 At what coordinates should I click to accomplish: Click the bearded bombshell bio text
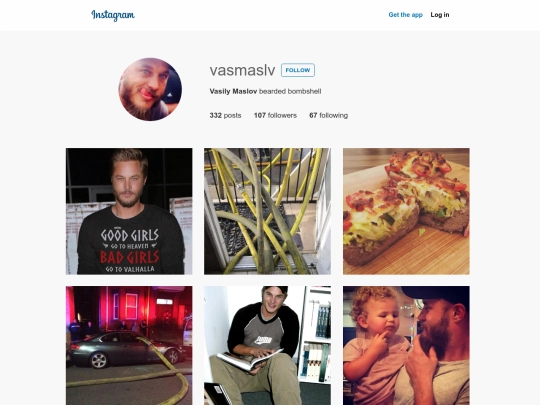coord(290,91)
